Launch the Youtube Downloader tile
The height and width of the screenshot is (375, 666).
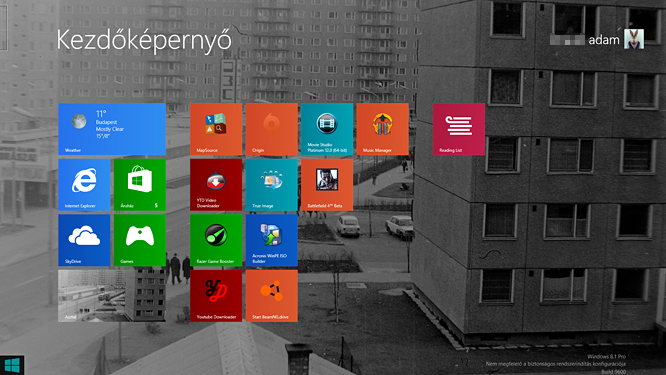216,296
